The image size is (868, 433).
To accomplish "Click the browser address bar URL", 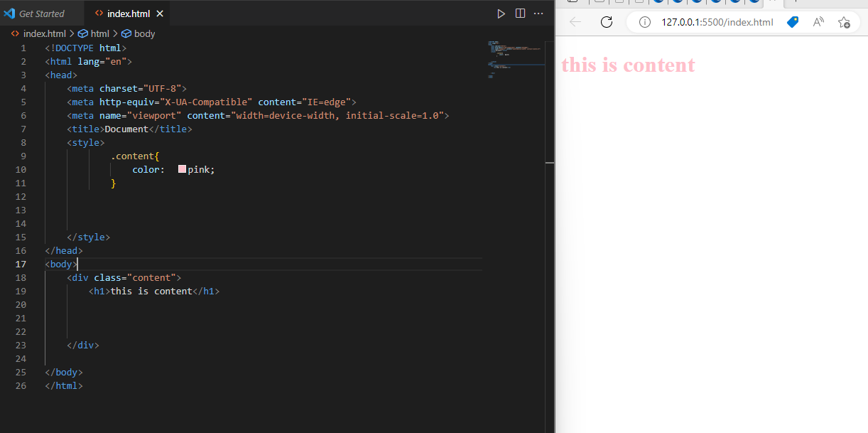I will (717, 22).
